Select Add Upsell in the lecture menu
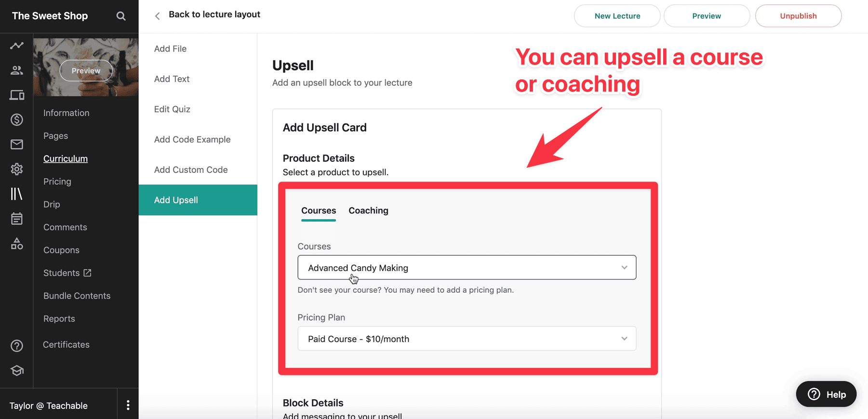The image size is (868, 419). 176,200
